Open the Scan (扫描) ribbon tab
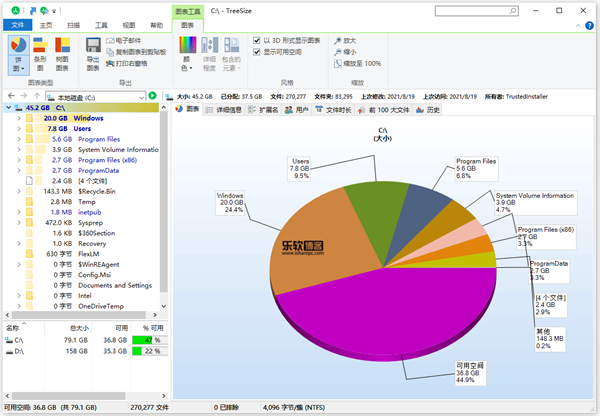This screenshot has width=600, height=416. [73, 23]
